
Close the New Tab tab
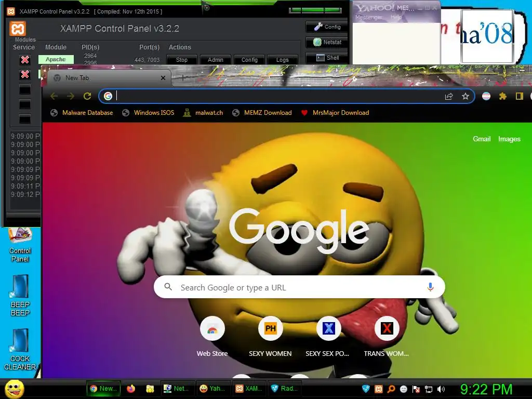coord(163,78)
